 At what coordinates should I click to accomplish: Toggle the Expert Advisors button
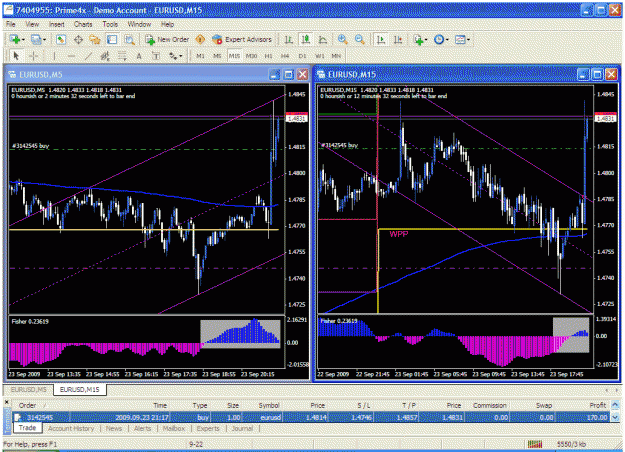(x=242, y=39)
